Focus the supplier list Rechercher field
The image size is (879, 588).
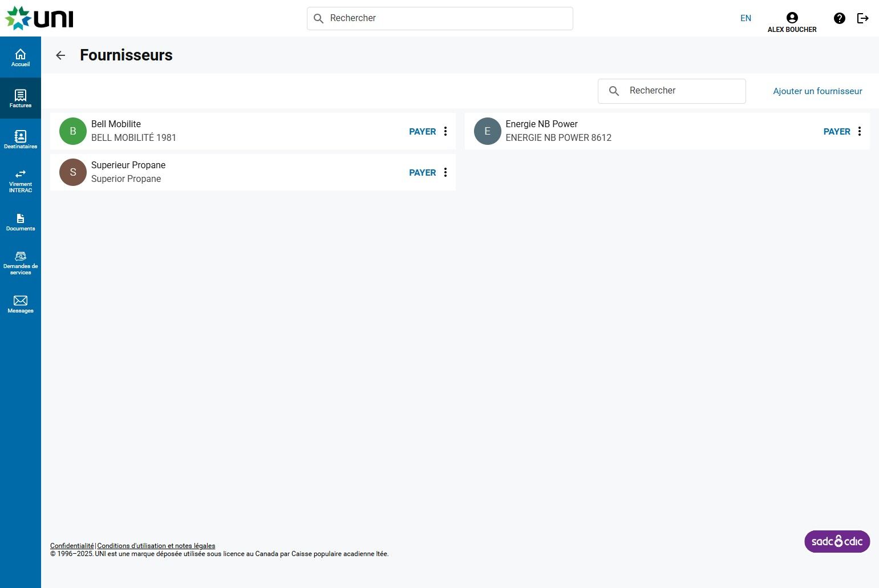click(671, 91)
